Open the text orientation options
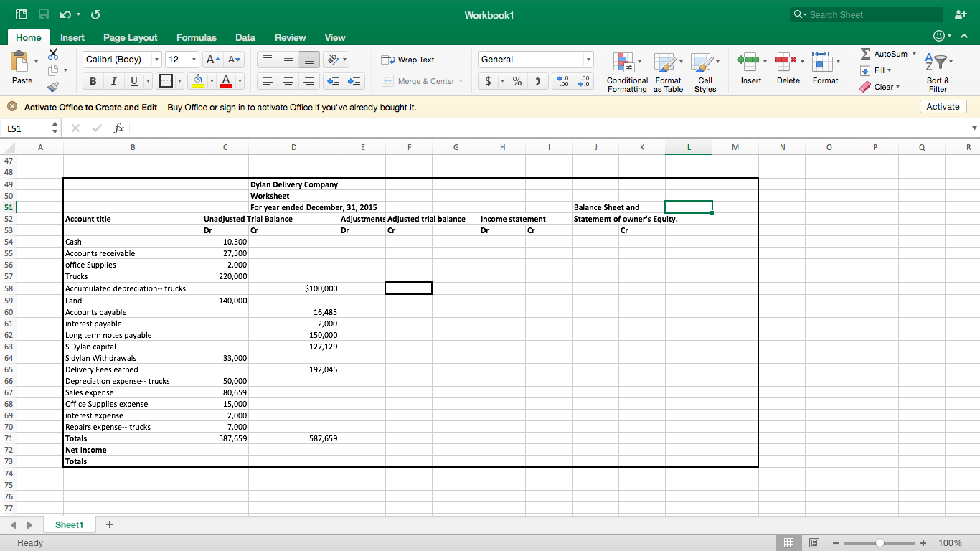This screenshot has width=980, height=551. tap(333, 60)
